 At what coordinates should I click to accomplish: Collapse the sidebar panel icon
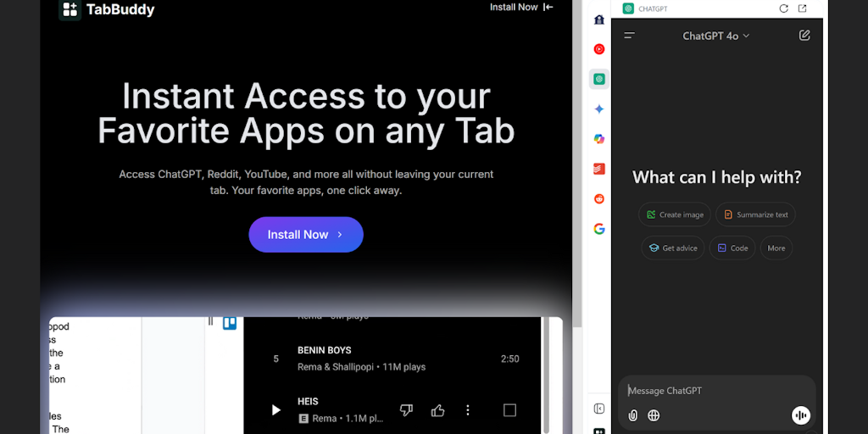click(599, 409)
